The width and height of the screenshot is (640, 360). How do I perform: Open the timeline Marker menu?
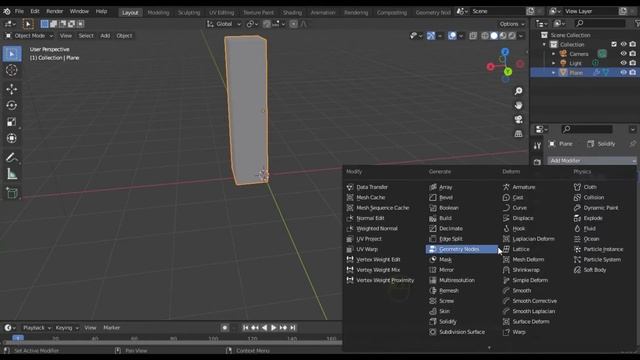(x=111, y=327)
